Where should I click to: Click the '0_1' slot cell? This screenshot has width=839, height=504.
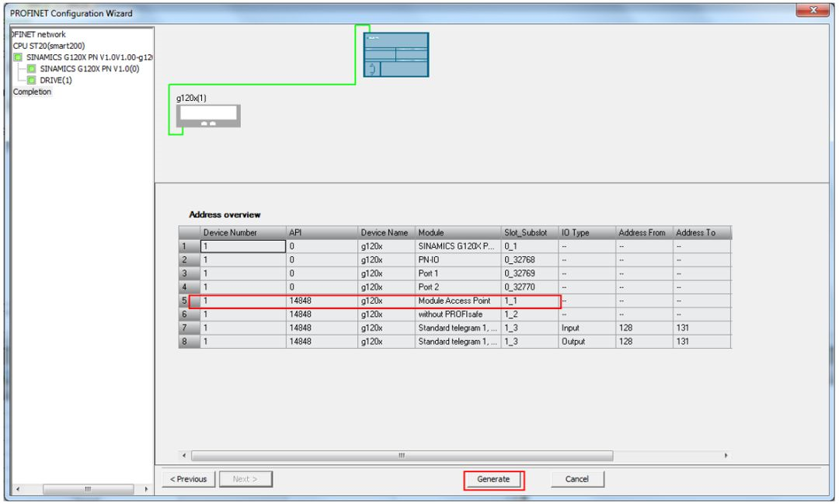point(530,247)
